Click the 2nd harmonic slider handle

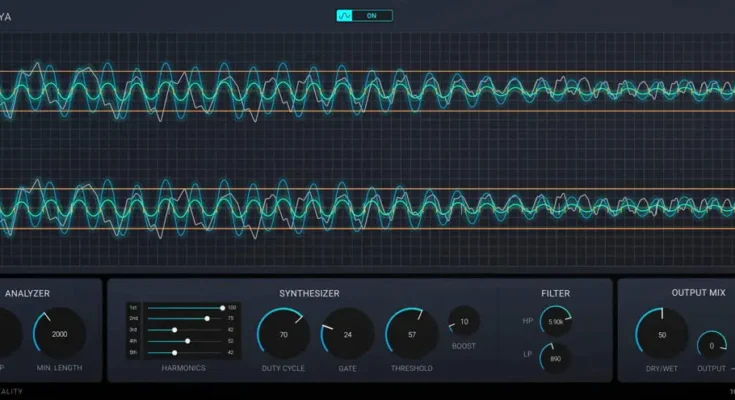point(207,319)
